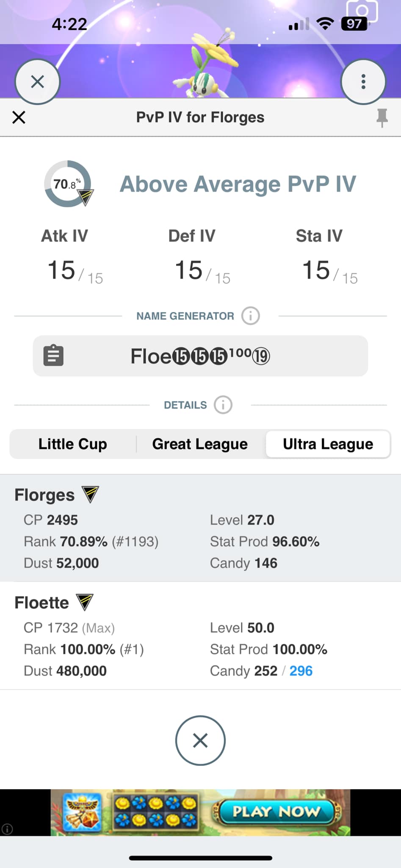The height and width of the screenshot is (868, 401).
Task: Dismiss overlay using top-left circled X
Action: (38, 81)
